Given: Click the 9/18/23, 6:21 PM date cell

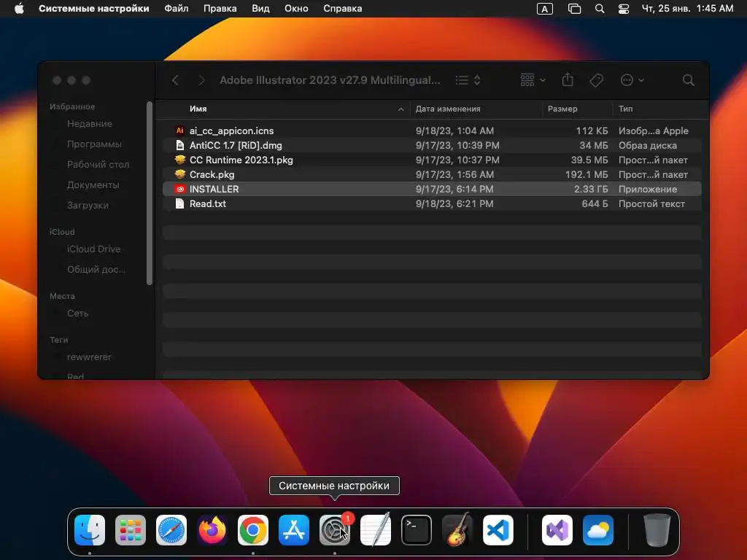Looking at the screenshot, I should coord(454,204).
